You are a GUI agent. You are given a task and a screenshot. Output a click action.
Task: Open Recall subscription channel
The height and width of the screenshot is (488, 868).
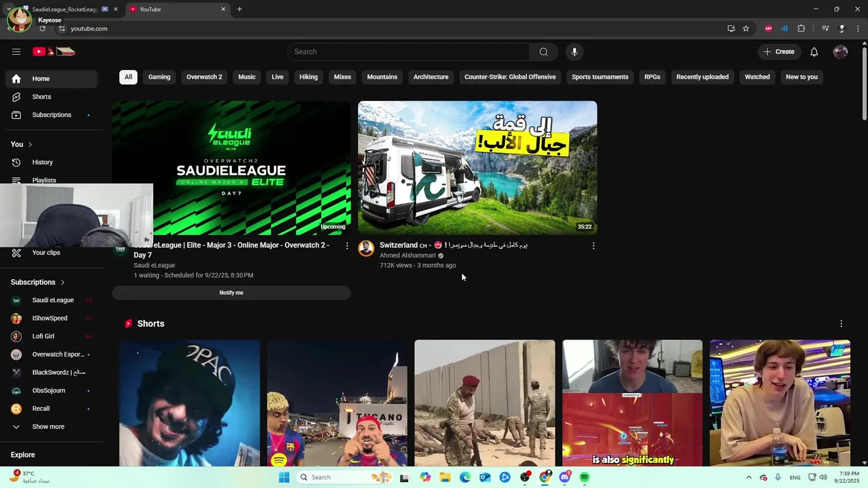[52, 409]
